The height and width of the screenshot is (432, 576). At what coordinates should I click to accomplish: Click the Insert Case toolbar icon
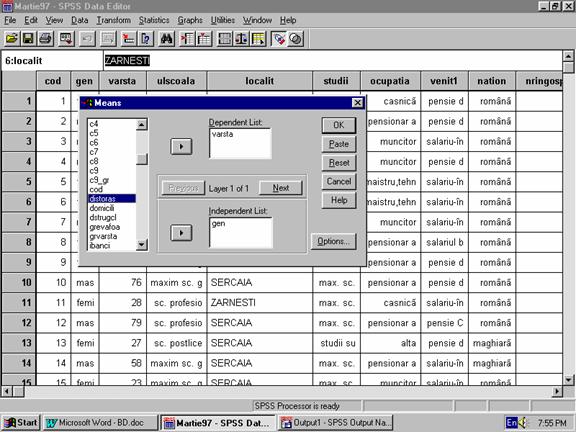187,39
